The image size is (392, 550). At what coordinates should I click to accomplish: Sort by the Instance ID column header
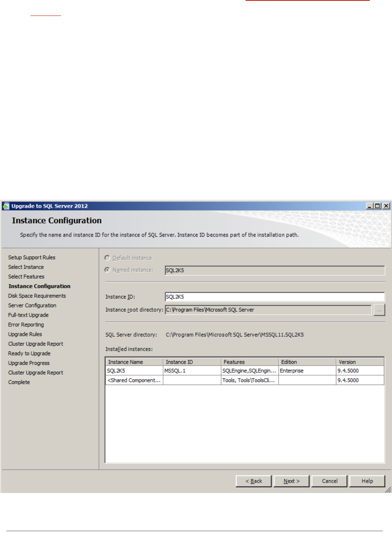192,362
